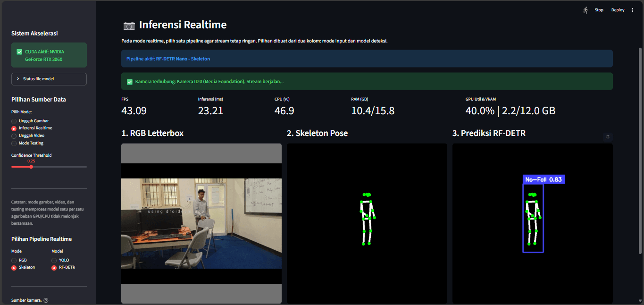The image size is (644, 305).
Task: Choose YOLO model
Action: click(60, 260)
